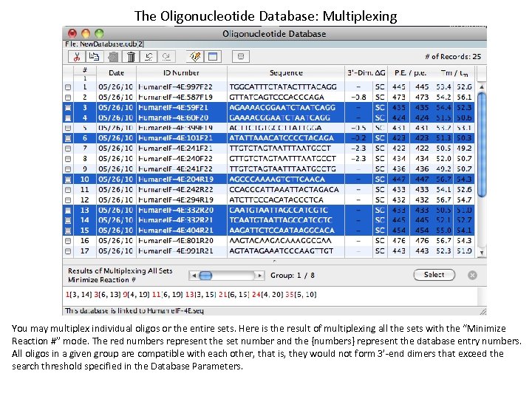Sort by the ID Number column header
Screen dimensions: 532x399
182,73
